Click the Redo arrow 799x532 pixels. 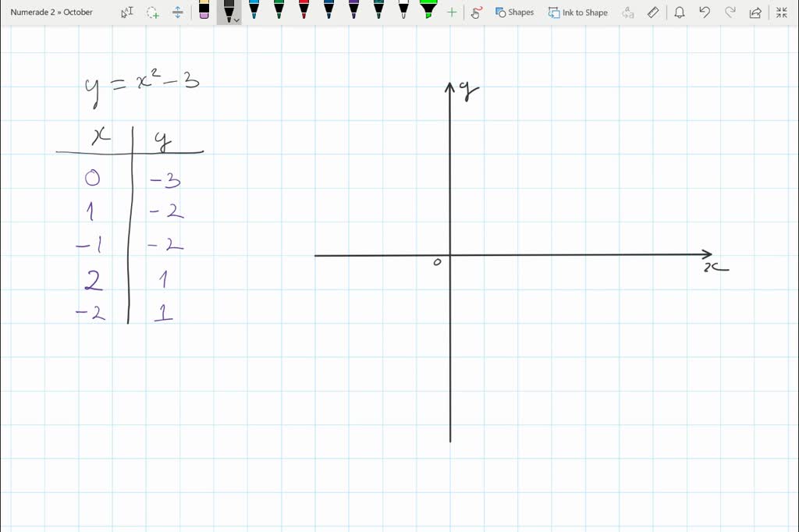(x=730, y=12)
